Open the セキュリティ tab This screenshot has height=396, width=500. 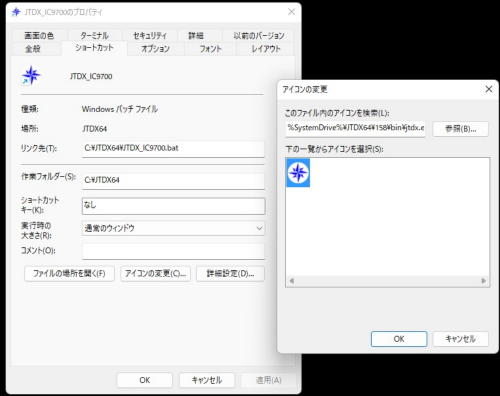tap(150, 35)
